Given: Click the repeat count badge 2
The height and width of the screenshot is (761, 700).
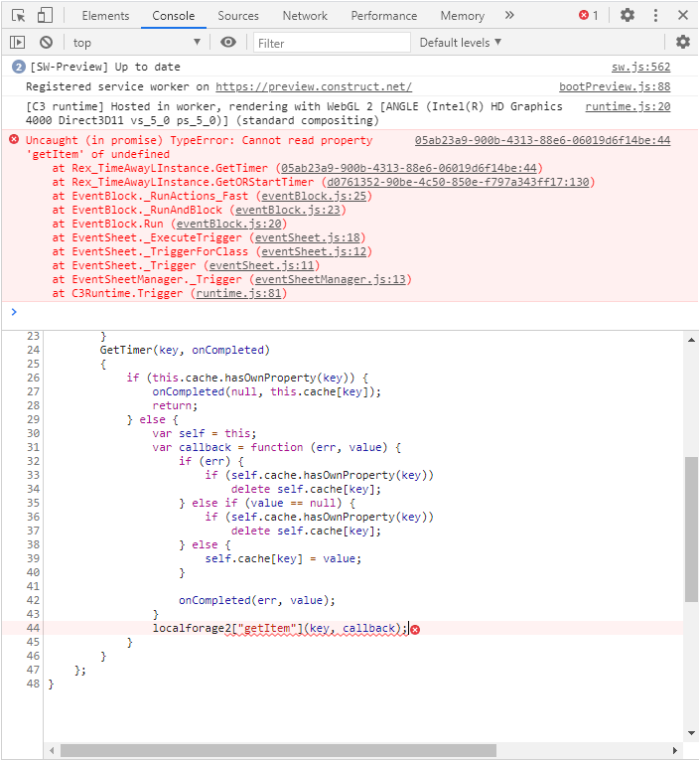Looking at the screenshot, I should point(19,67).
